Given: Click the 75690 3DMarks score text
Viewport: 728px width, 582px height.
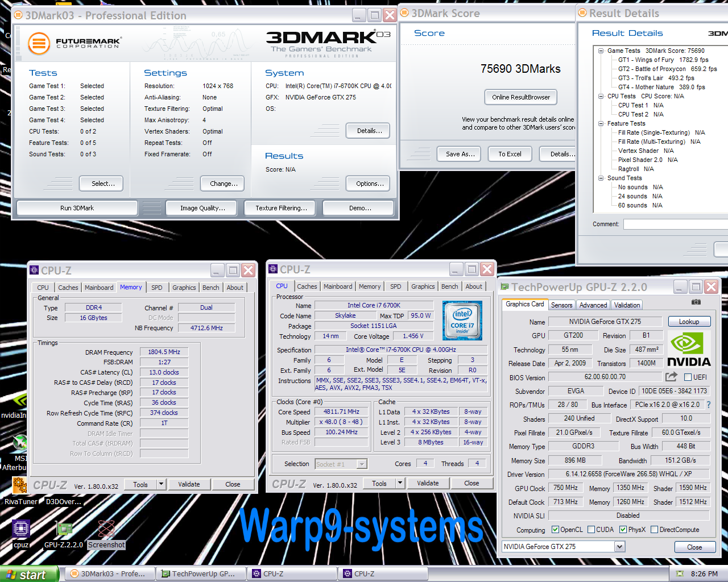Looking at the screenshot, I should click(x=520, y=69).
